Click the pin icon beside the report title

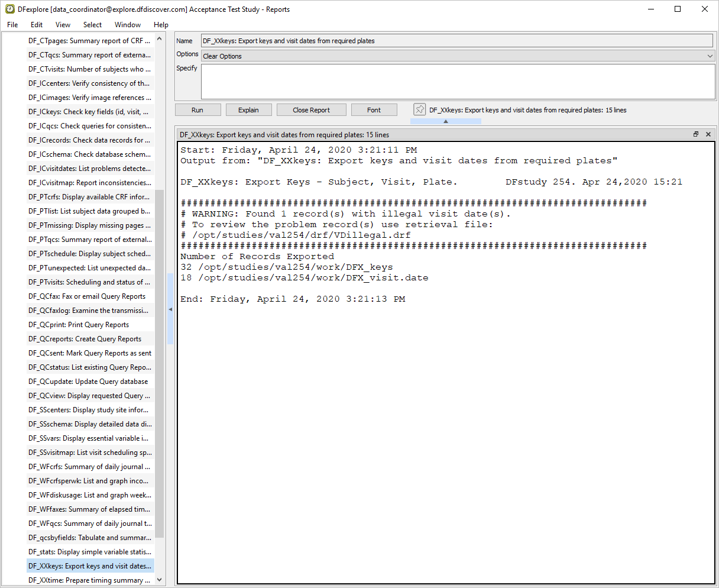click(419, 109)
